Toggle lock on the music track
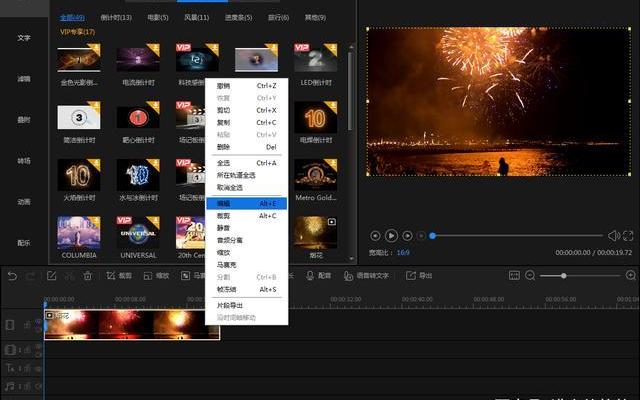 (x=27, y=386)
